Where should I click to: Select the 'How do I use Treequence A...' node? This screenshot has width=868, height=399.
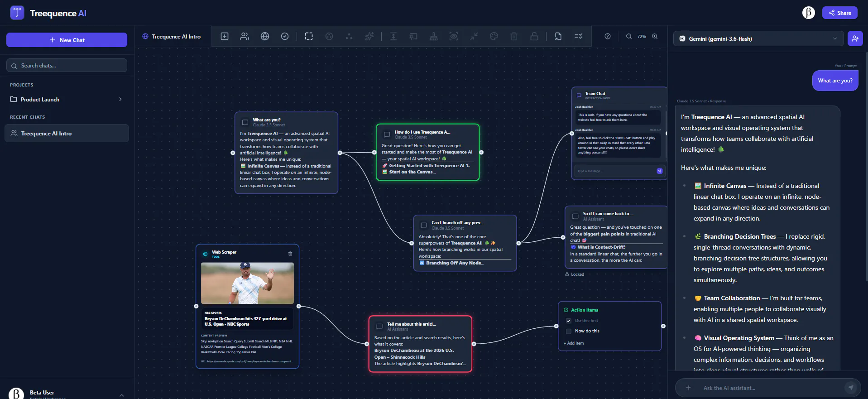[x=427, y=152]
